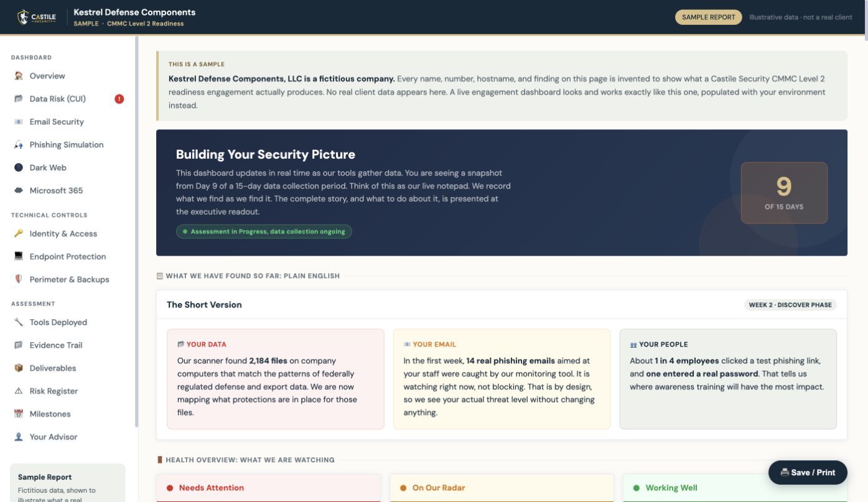This screenshot has height=502, width=868.
Task: Click the 9 of 15 days counter box
Action: (784, 193)
